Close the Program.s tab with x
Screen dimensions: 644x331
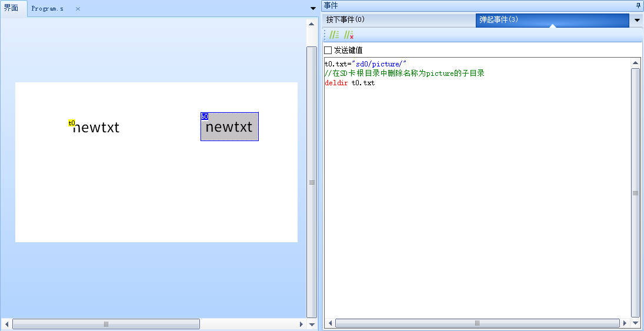[x=78, y=9]
